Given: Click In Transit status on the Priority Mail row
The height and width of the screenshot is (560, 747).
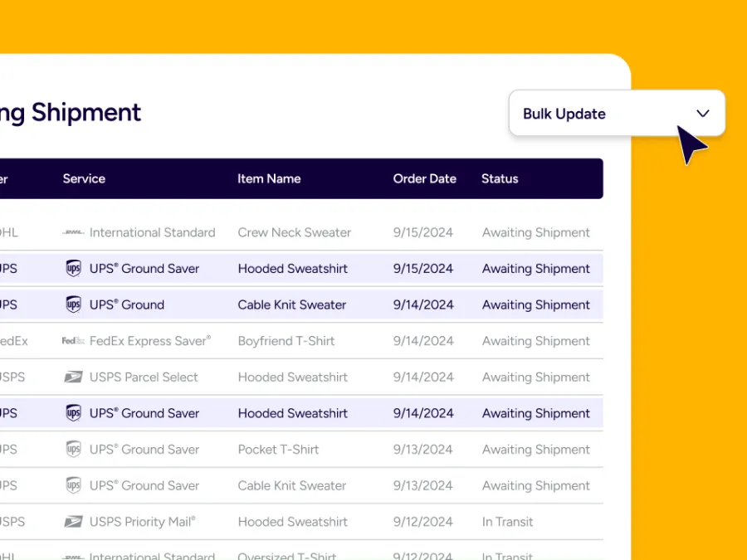Looking at the screenshot, I should point(507,522).
